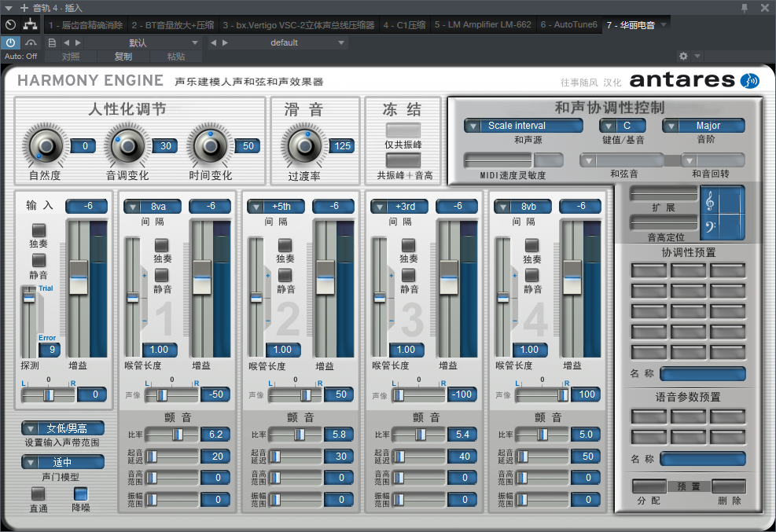The image size is (776, 532).
Task: Toggle the plugin power bypass button
Action: click(10, 42)
